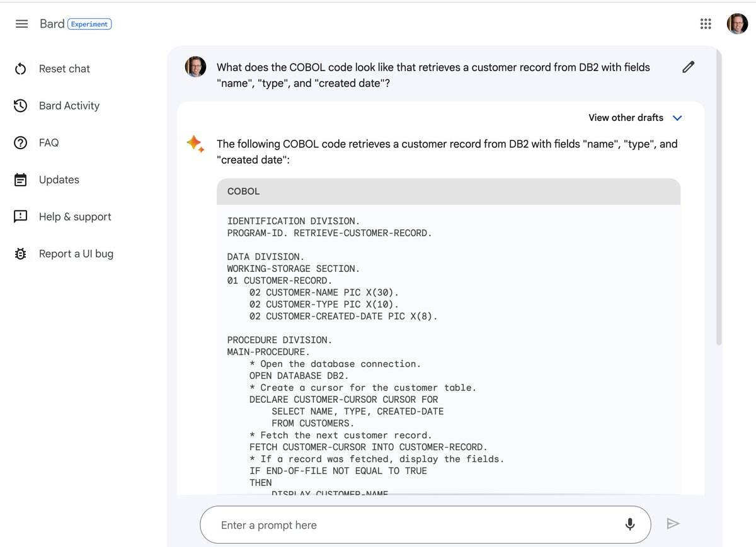Open your Google account profile picture

737,23
